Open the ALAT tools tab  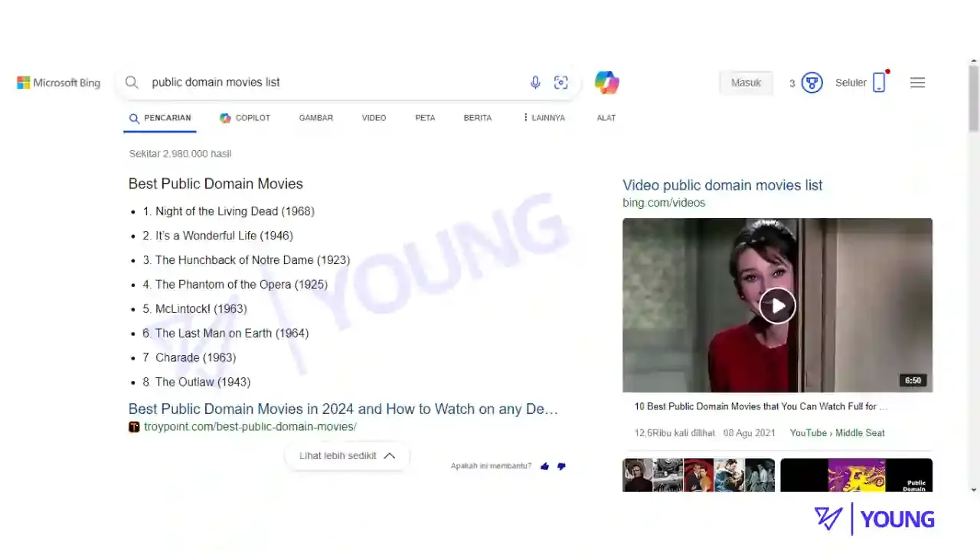click(x=606, y=118)
